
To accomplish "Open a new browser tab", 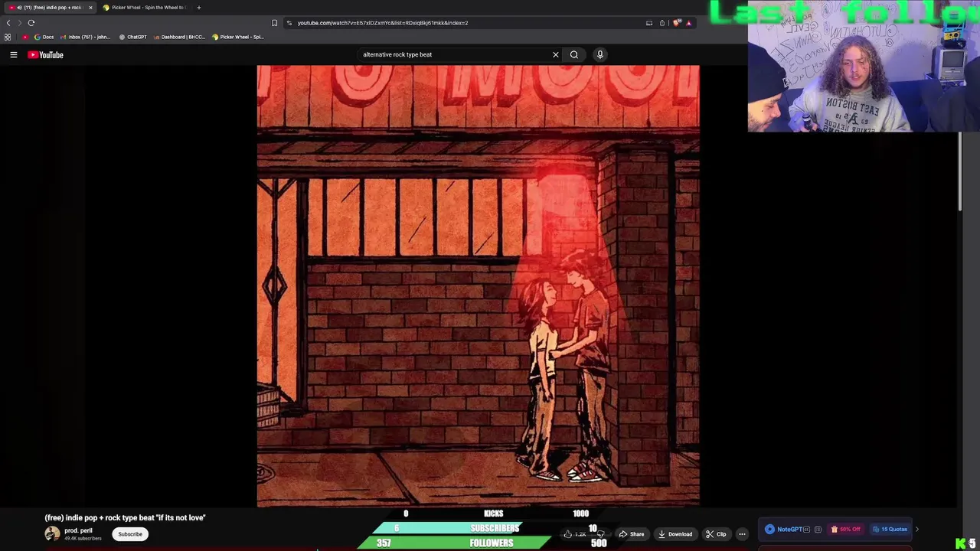I will coord(198,8).
